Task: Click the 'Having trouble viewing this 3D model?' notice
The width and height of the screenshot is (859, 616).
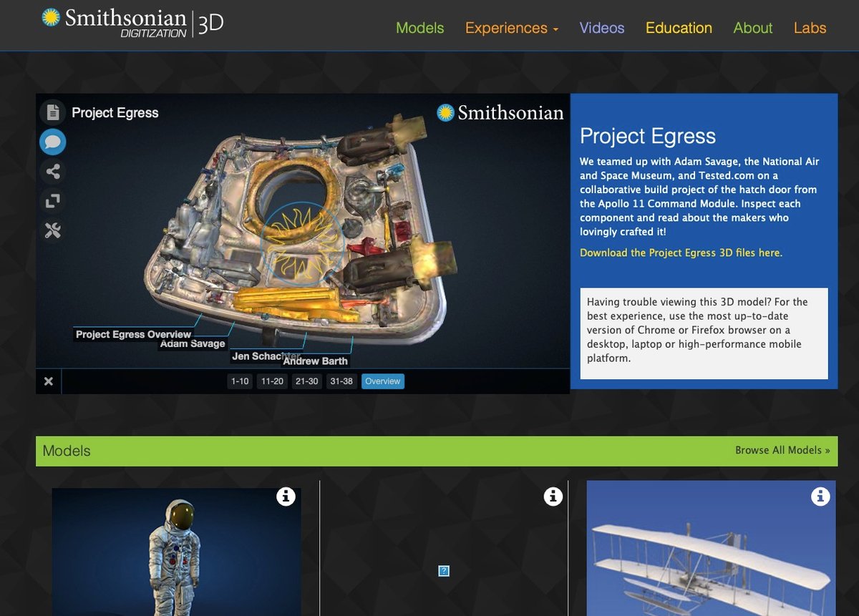Action: (x=704, y=333)
